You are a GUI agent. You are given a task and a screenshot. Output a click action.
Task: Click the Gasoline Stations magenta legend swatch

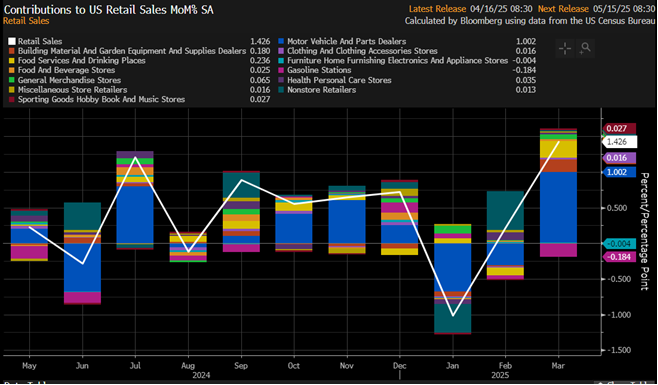282,71
